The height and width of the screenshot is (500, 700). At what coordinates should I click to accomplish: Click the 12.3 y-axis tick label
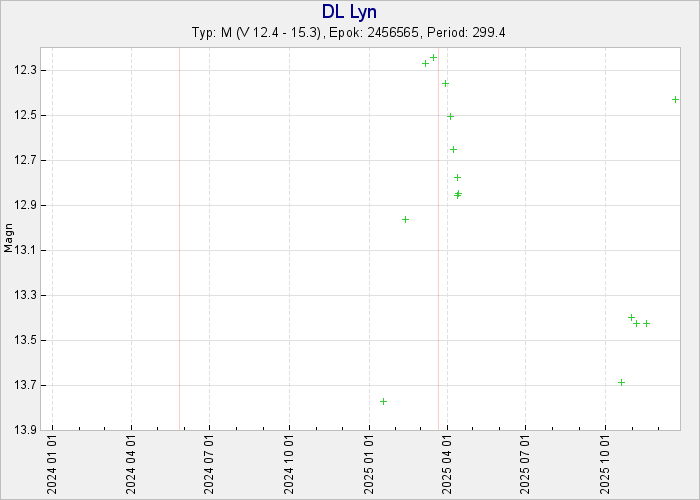(x=25, y=70)
